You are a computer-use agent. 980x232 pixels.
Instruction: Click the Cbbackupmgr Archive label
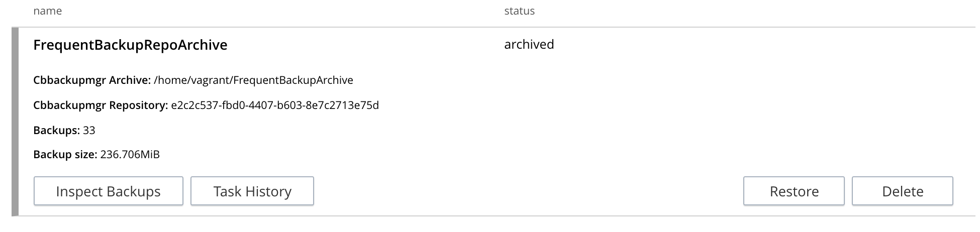pos(92,80)
